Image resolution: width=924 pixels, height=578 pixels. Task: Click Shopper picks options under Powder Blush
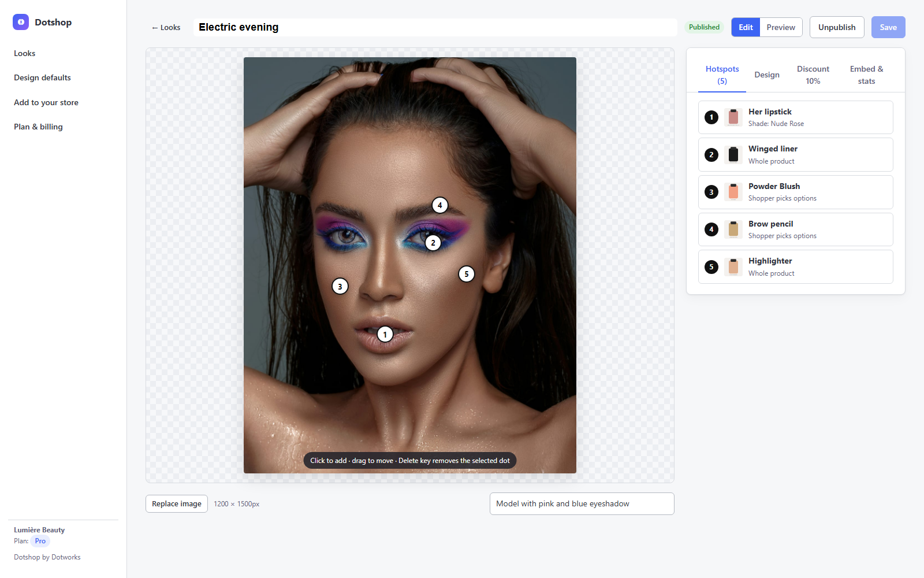click(x=783, y=198)
